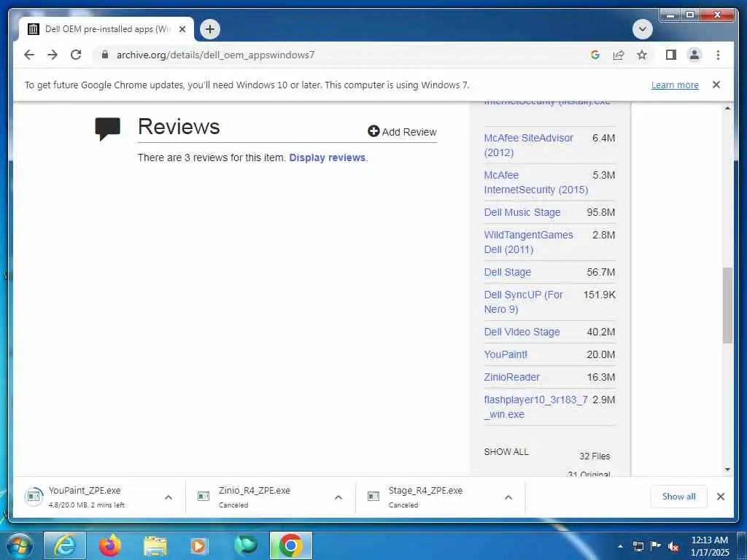Download the ZinioReader file
Viewport: 747px width, 560px height.
coord(511,377)
